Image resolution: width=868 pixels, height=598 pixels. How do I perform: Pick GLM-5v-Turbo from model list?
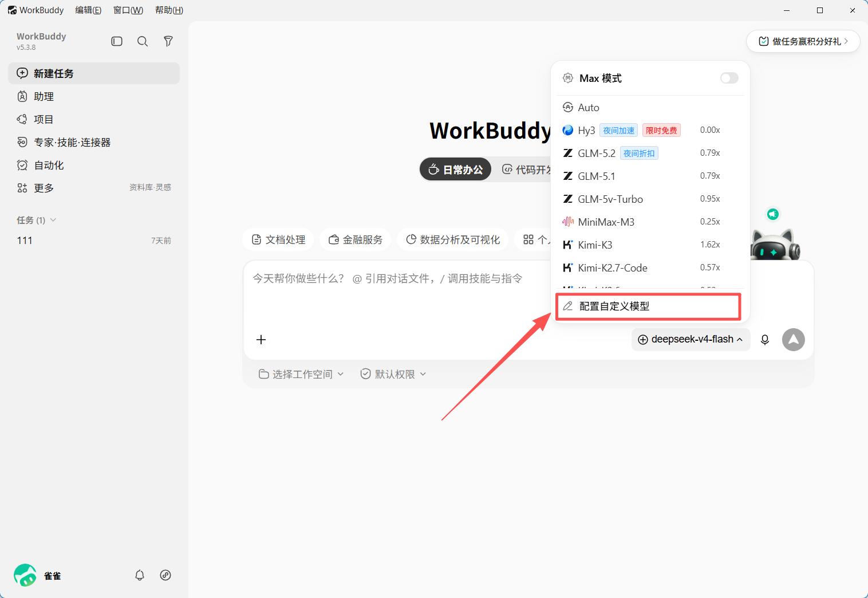pyautogui.click(x=650, y=199)
